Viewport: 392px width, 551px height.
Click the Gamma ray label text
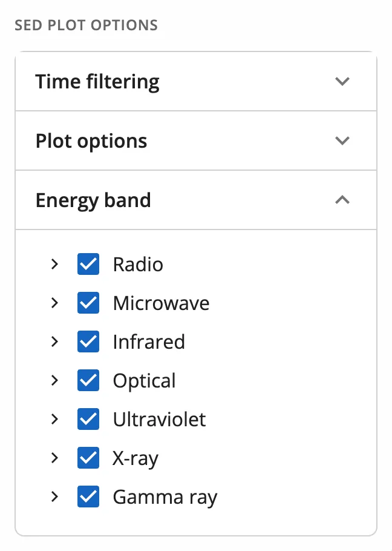pos(165,498)
